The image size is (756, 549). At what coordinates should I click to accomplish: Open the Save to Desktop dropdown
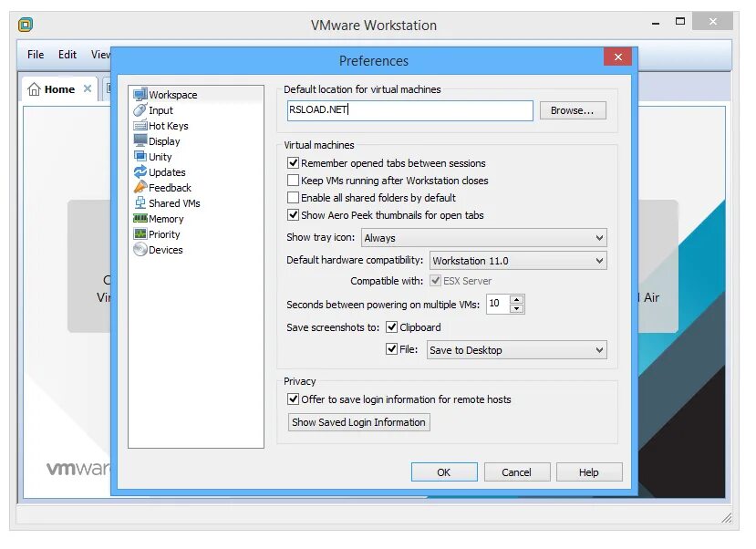[x=516, y=350]
